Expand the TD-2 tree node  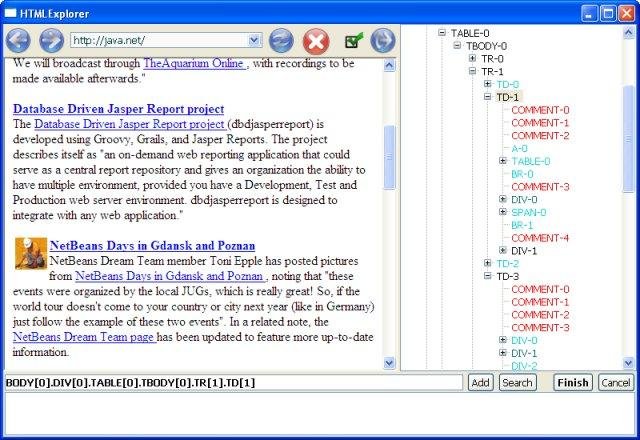tap(487, 263)
